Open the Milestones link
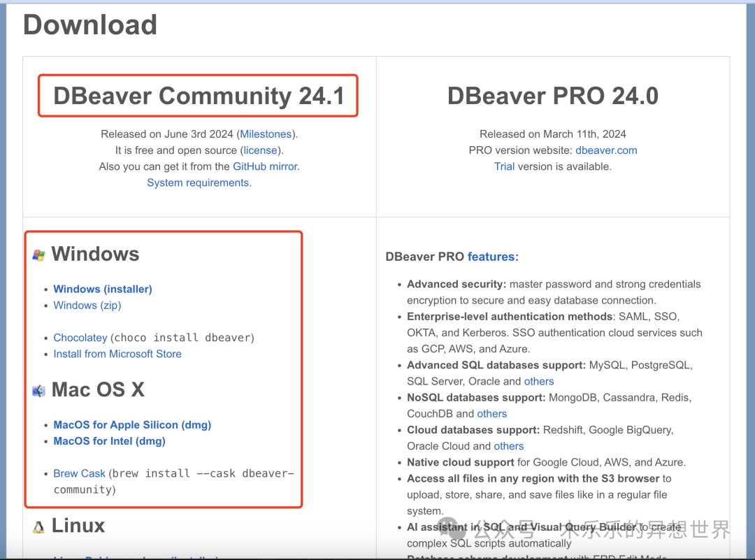 tap(266, 134)
